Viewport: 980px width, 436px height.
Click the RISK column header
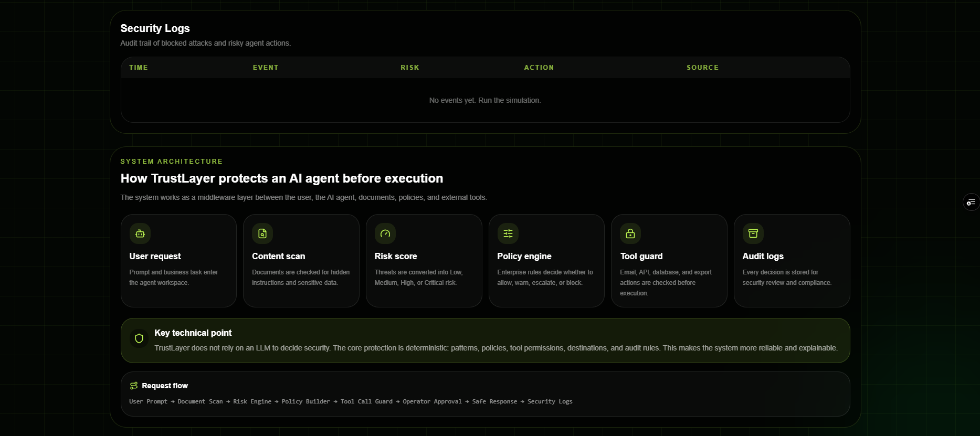(x=410, y=68)
